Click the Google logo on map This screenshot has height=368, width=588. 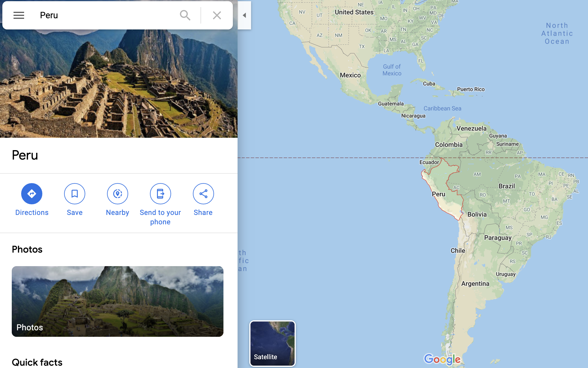coord(442,359)
